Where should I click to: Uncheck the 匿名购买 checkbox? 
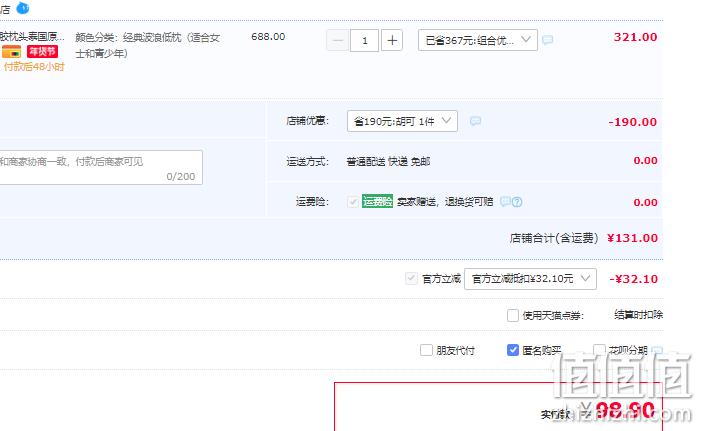tap(513, 350)
